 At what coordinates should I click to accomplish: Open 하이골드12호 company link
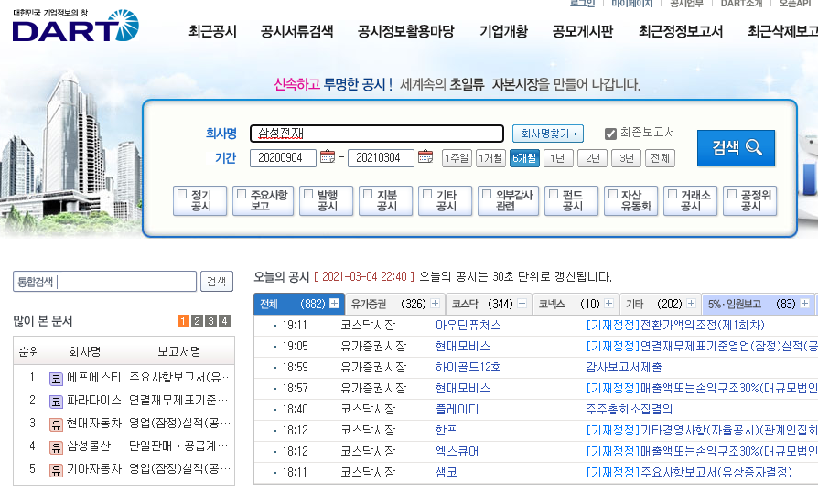click(x=468, y=367)
